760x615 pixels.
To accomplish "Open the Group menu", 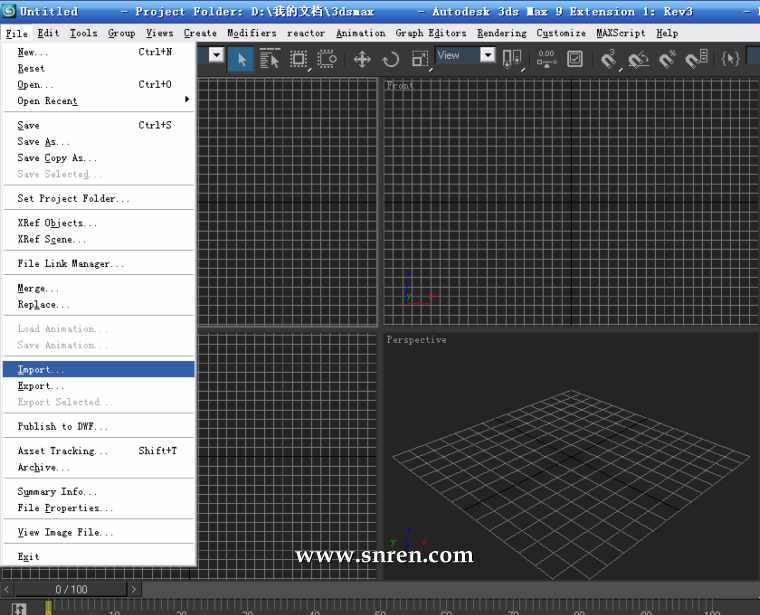I will pos(121,33).
